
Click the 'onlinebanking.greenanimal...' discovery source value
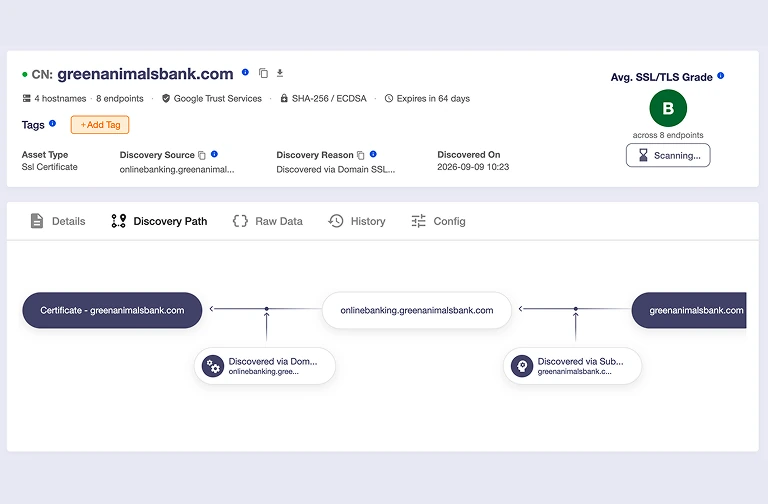(177, 169)
